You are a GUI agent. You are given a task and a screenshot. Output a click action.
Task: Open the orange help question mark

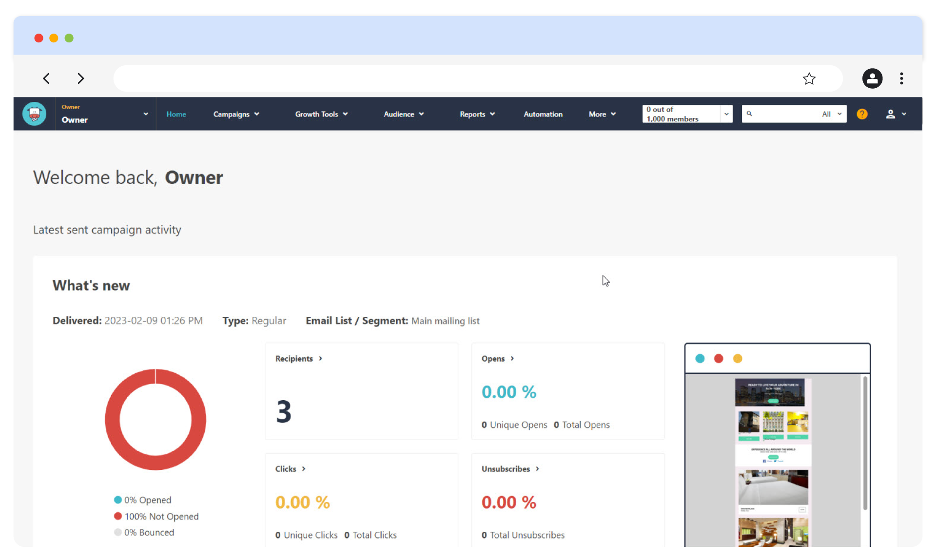pyautogui.click(x=862, y=114)
